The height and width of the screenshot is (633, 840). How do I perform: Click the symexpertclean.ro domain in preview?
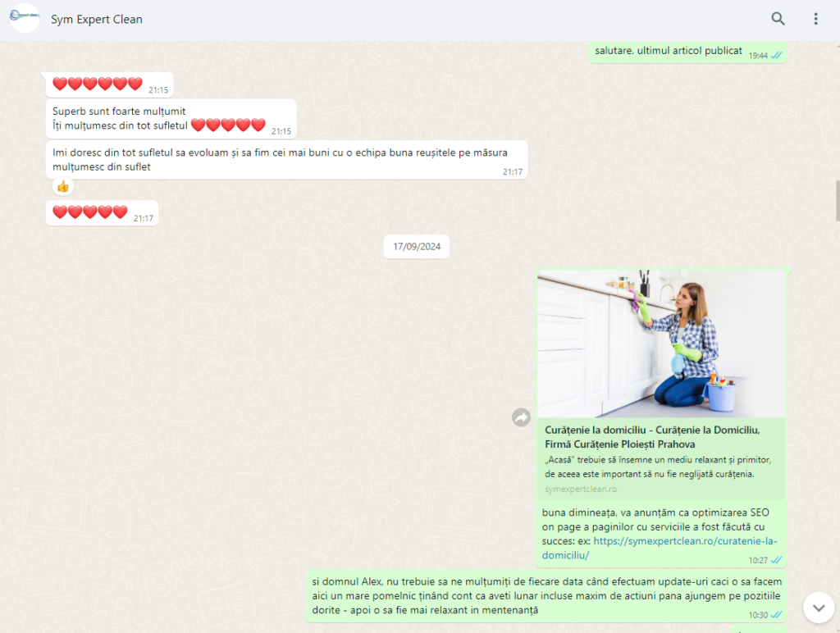click(581, 489)
